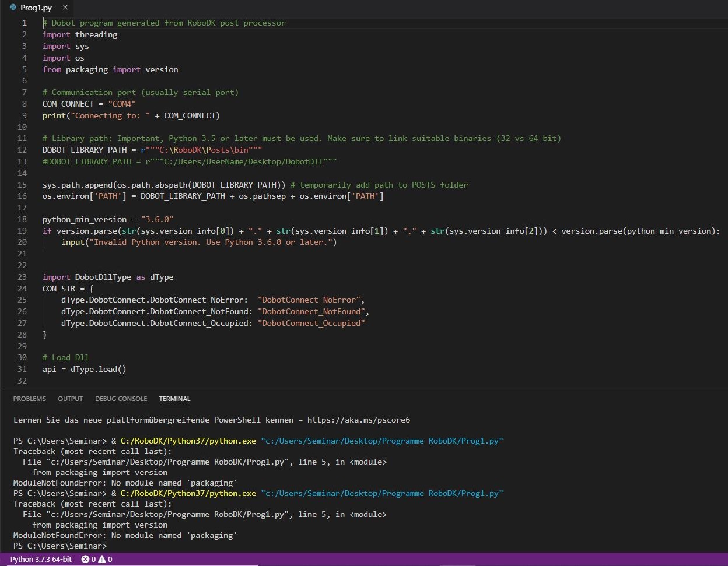This screenshot has height=566, width=728.
Task: Show the DEBUG CONSOLE panel tab
Action: tap(121, 399)
